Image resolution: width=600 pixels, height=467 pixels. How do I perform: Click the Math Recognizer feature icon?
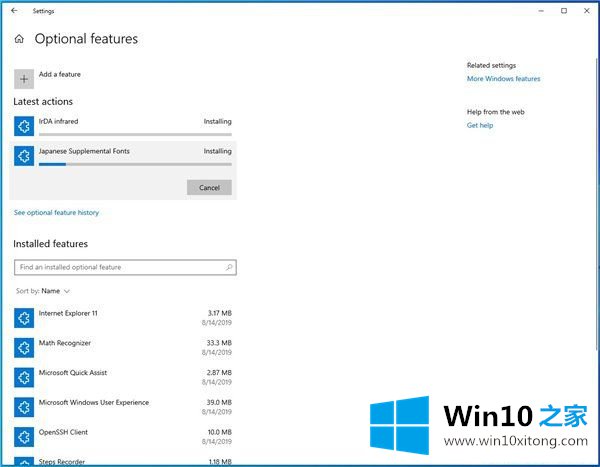pyautogui.click(x=24, y=348)
